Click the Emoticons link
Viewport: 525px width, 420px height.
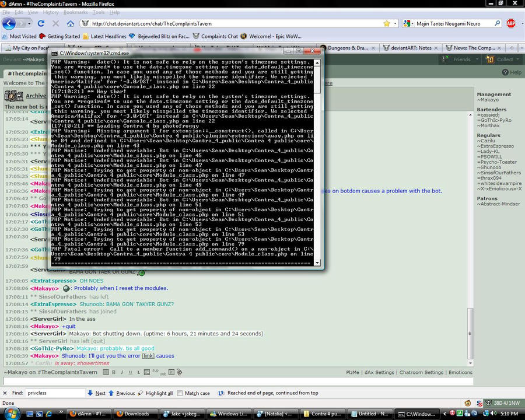[x=460, y=372]
